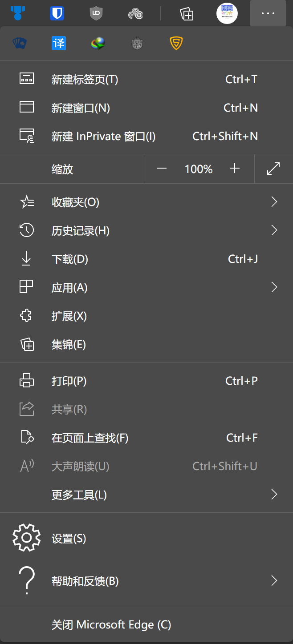Open the Collections toolbar button
Image resolution: width=293 pixels, height=644 pixels.
tap(187, 13)
